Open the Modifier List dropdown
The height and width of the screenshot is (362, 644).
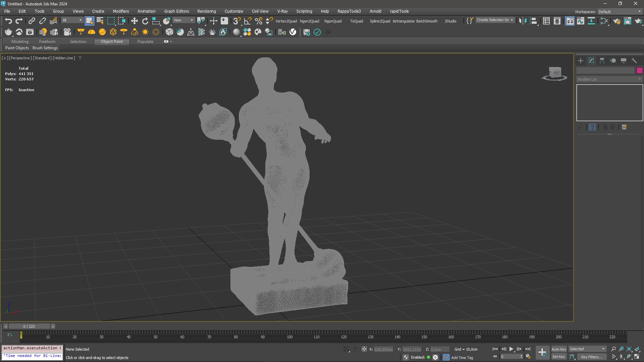coord(609,79)
